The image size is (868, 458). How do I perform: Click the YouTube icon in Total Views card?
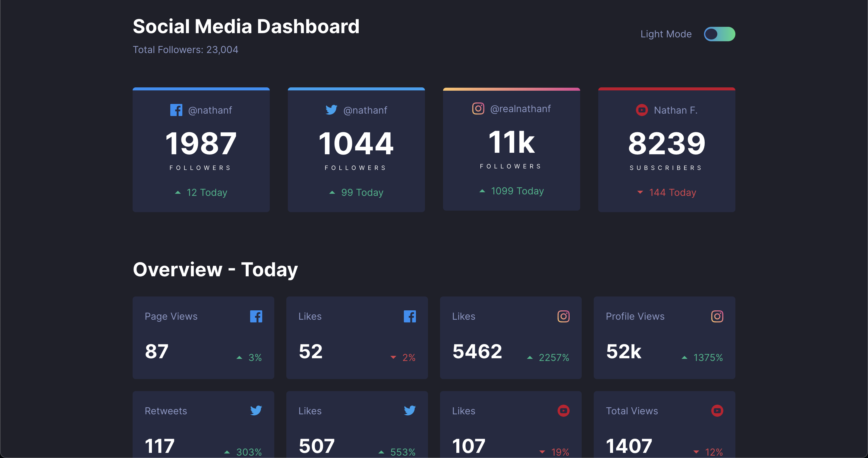point(717,410)
